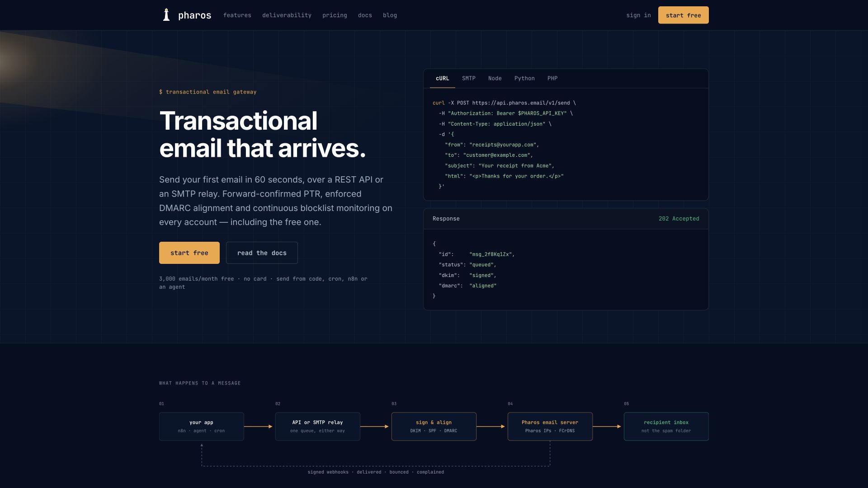Click the "$ transactional email gateway" tagline
This screenshot has height=488, width=868.
pos(208,92)
